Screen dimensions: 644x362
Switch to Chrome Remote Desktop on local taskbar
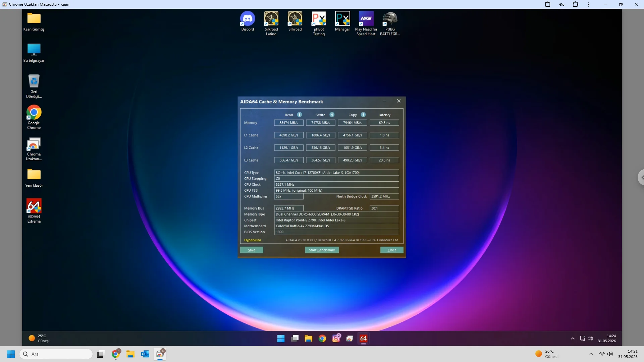click(160, 354)
